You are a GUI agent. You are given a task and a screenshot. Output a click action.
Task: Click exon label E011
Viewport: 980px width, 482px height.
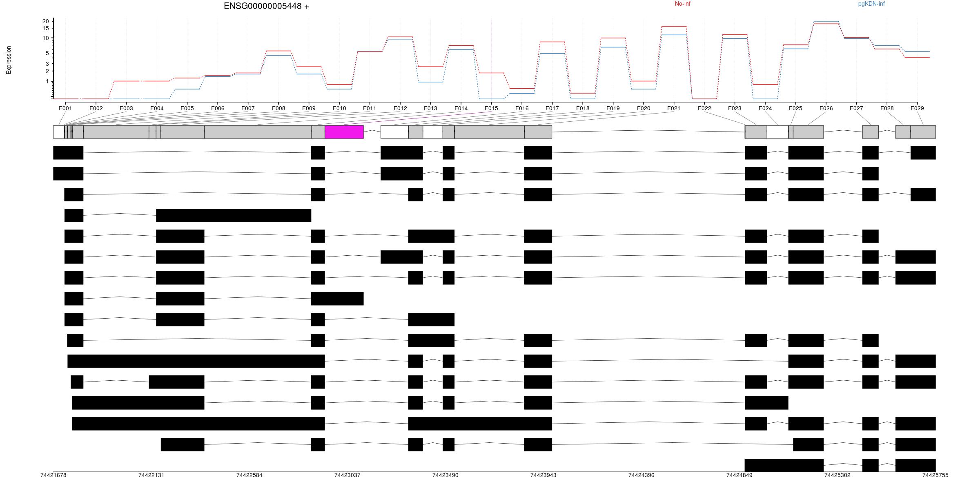click(x=370, y=108)
